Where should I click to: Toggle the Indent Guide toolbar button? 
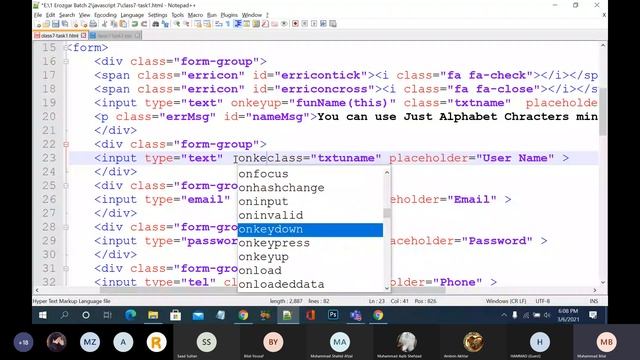[237, 24]
